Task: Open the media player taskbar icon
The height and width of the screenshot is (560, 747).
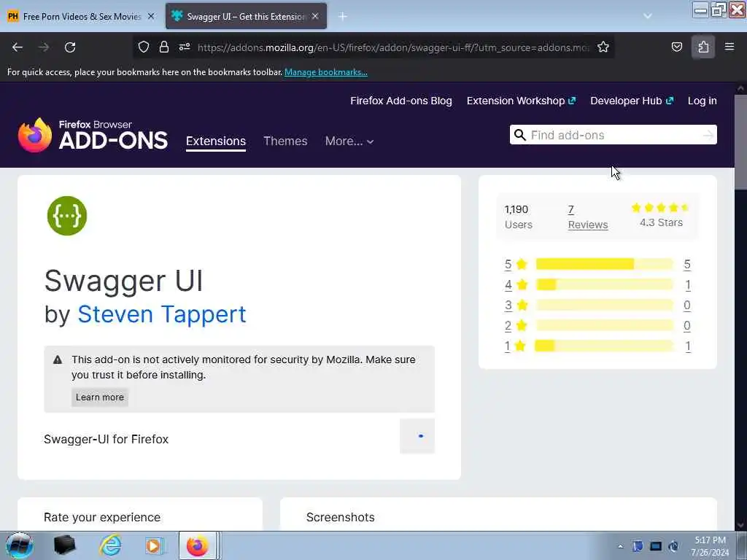Action: tap(153, 545)
